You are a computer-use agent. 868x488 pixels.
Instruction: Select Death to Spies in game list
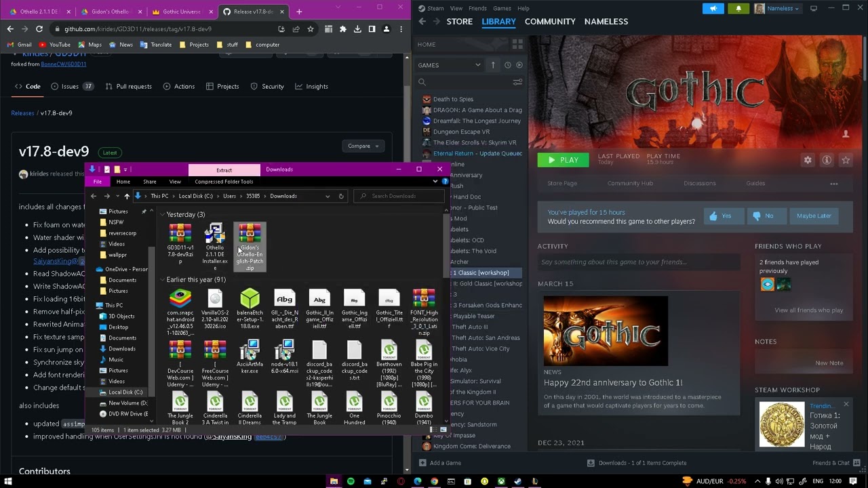pyautogui.click(x=453, y=99)
